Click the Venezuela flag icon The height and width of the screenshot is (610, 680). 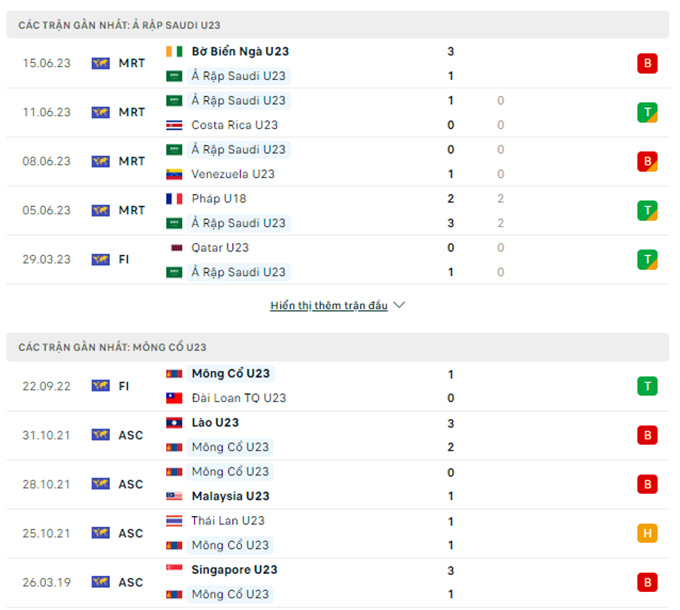coord(174,174)
